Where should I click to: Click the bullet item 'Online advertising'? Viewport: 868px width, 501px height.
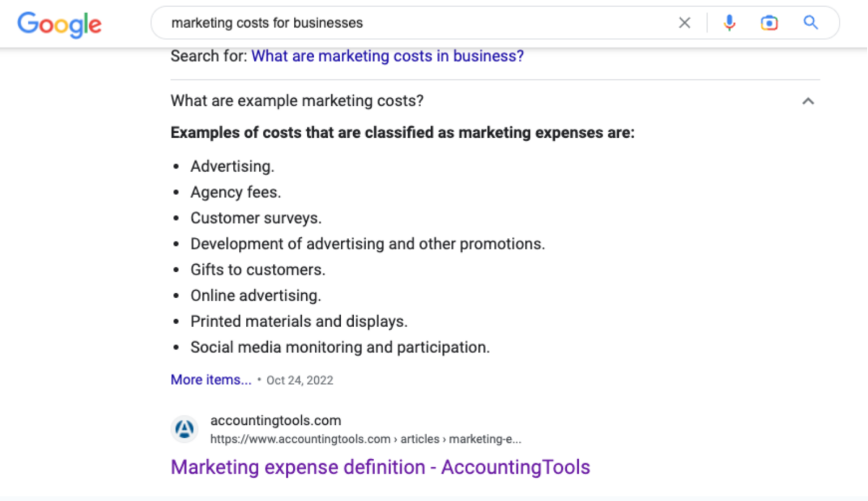pyautogui.click(x=255, y=295)
